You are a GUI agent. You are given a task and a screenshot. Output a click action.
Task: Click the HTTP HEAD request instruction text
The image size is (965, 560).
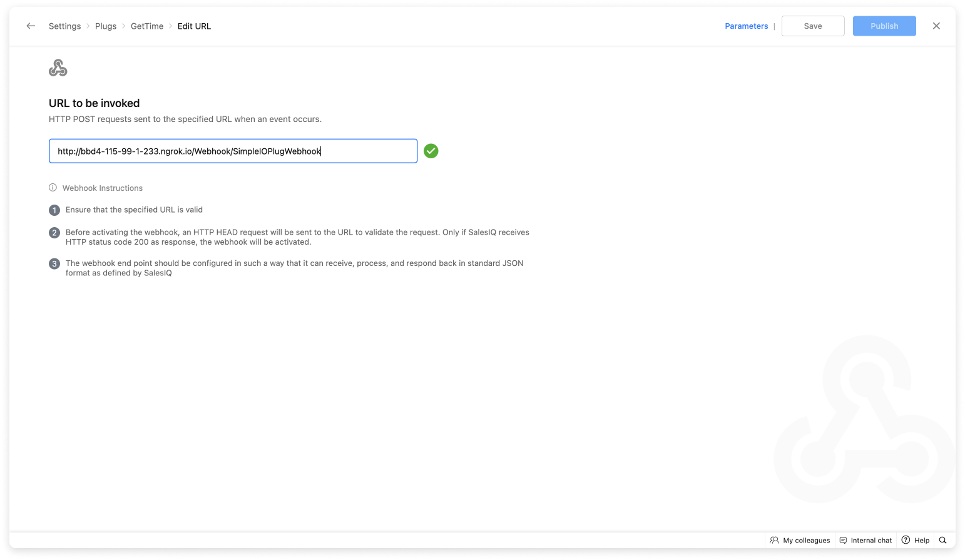297,237
